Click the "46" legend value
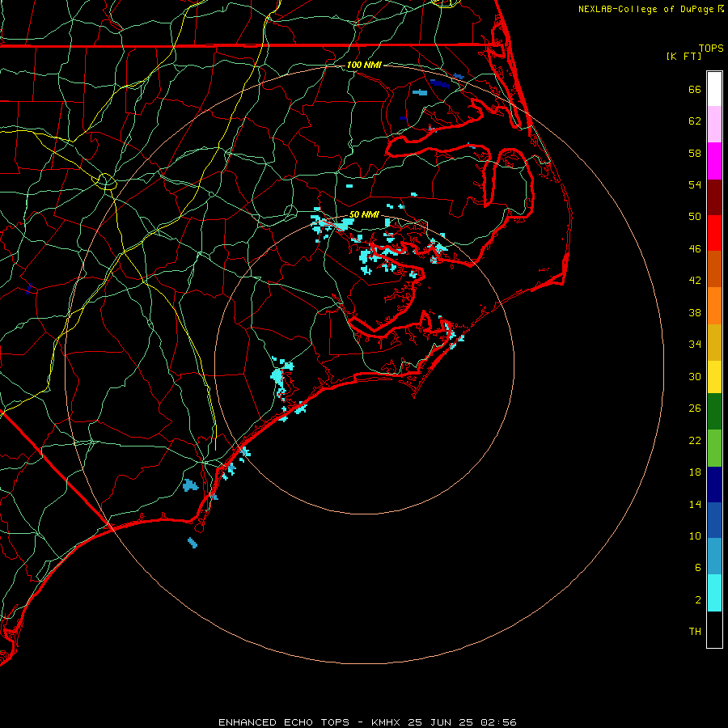Image resolution: width=728 pixels, height=728 pixels. (695, 249)
